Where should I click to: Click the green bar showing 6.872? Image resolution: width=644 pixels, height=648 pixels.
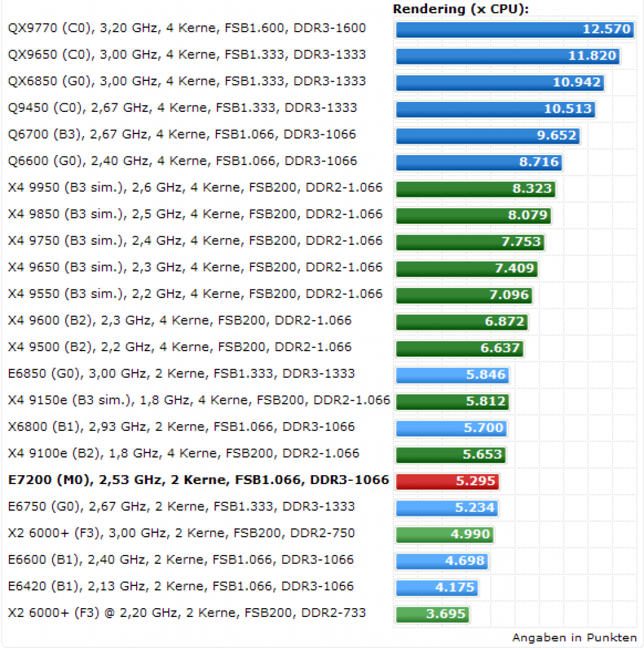(x=462, y=322)
